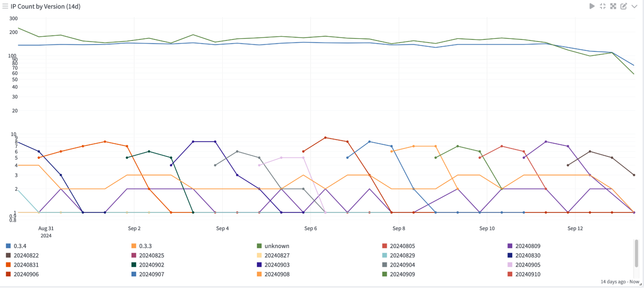Click the panel resize corner handle
The image size is (644, 288).
641,284
